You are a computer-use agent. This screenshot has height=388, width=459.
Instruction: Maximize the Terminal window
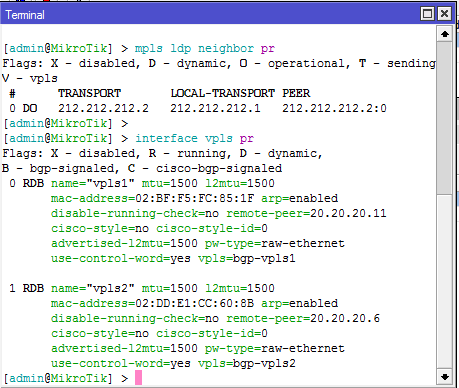click(428, 14)
